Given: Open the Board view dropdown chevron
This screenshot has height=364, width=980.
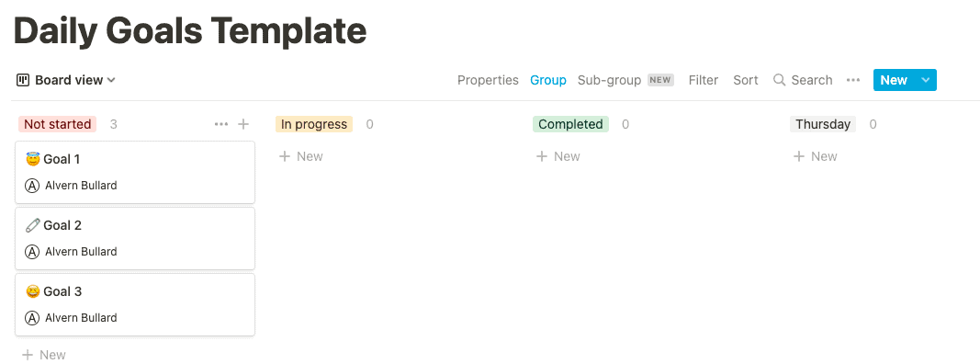Looking at the screenshot, I should 111,80.
